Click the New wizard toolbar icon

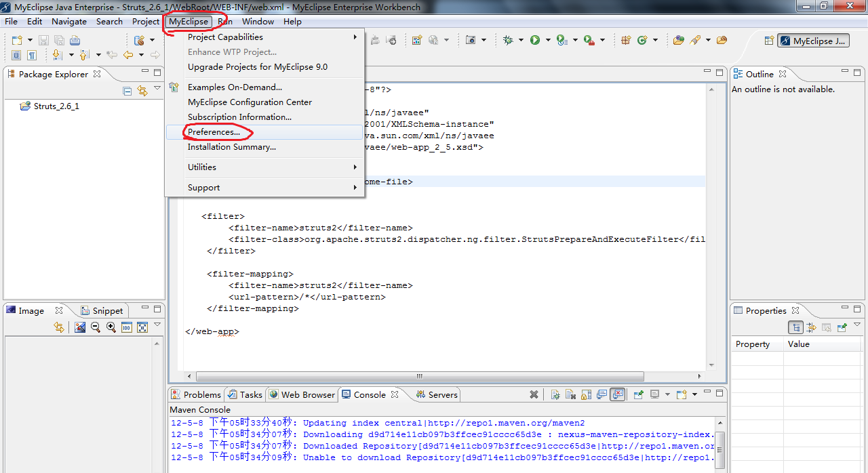(17, 41)
